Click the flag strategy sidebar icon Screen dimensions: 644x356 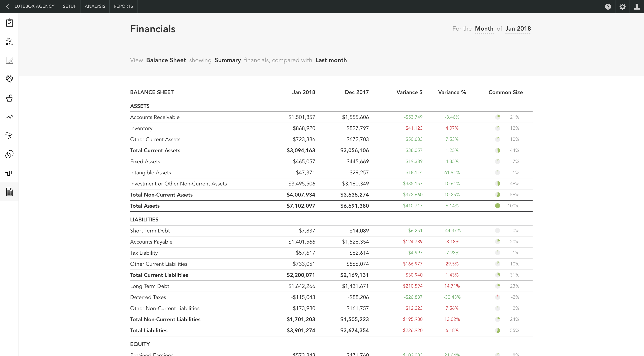pos(9,42)
